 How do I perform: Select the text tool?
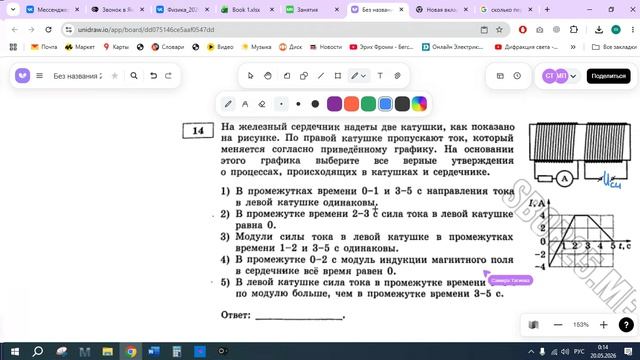(380, 76)
